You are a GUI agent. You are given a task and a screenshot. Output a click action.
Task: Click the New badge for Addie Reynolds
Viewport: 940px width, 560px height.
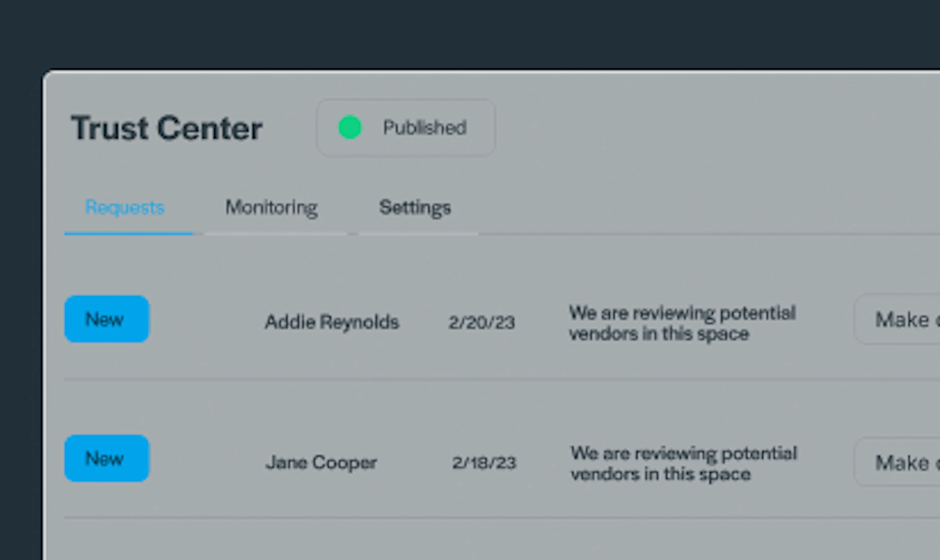coord(107,319)
